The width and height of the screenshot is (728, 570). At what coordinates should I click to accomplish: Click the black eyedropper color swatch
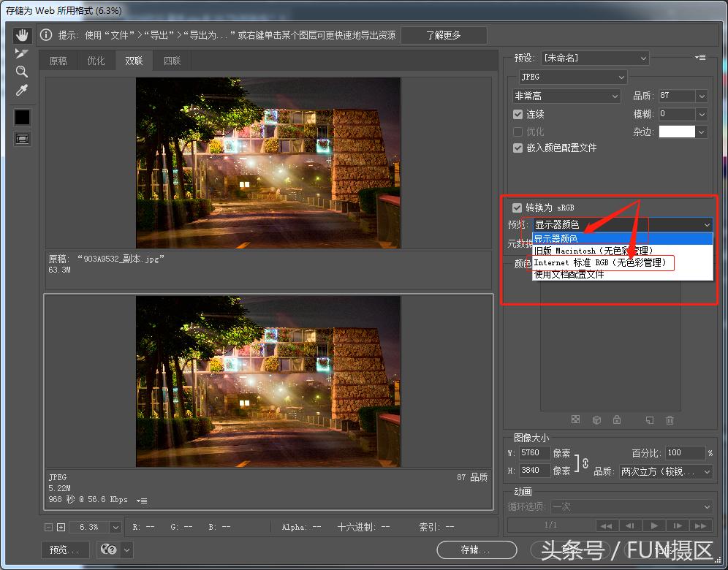(x=22, y=118)
